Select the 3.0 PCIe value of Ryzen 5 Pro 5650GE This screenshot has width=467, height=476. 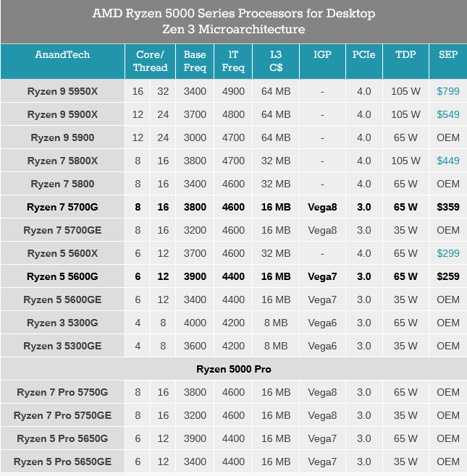(363, 462)
